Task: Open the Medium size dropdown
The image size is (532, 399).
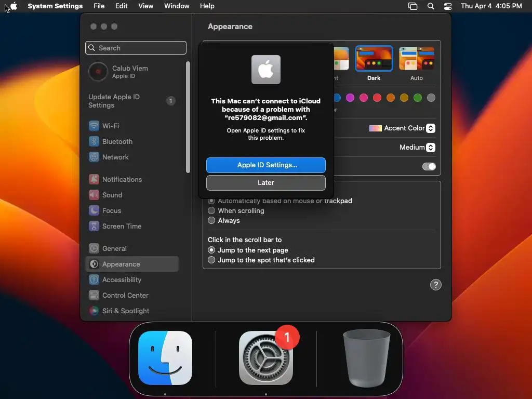Action: pos(431,147)
